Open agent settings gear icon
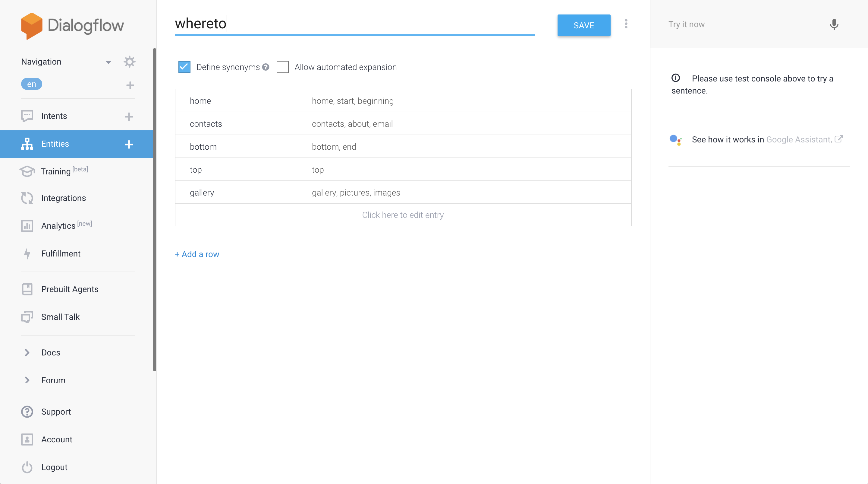 [x=129, y=62]
